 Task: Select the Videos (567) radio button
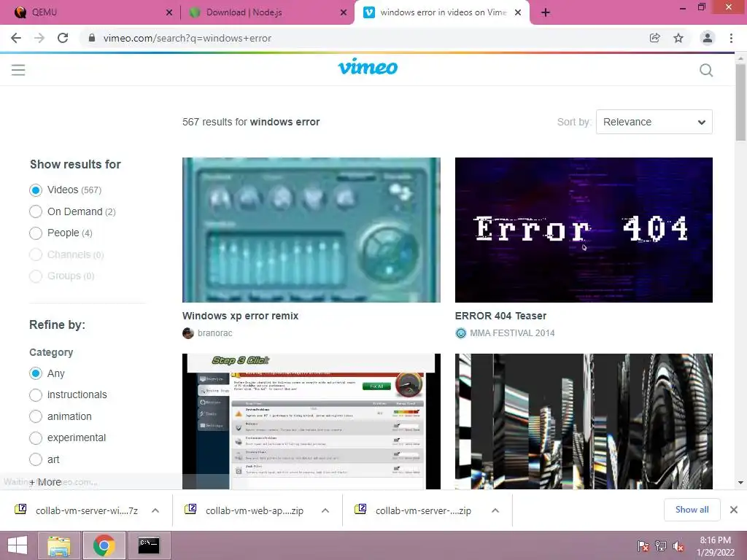coord(36,190)
